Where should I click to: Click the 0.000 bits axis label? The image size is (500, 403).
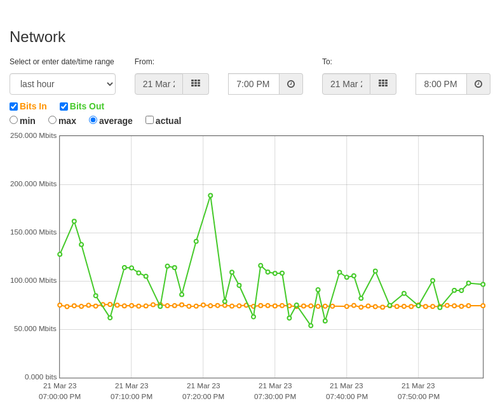[x=41, y=377]
